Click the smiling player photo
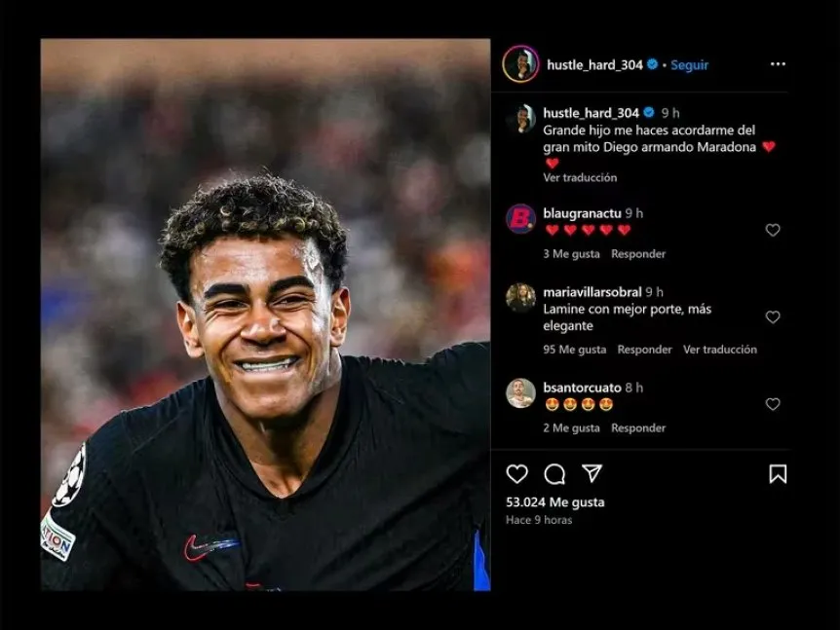This screenshot has height=630, width=840. point(266,315)
